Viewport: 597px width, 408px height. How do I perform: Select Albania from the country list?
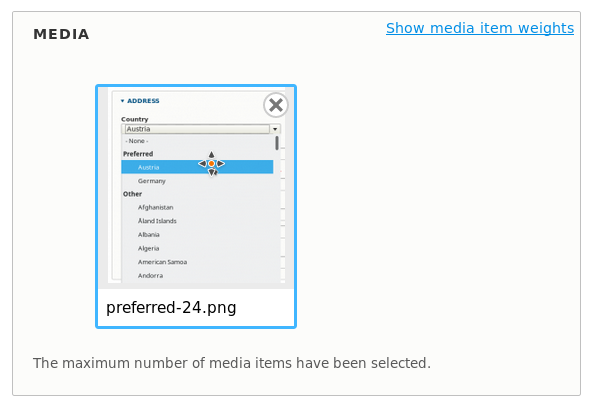coord(148,234)
